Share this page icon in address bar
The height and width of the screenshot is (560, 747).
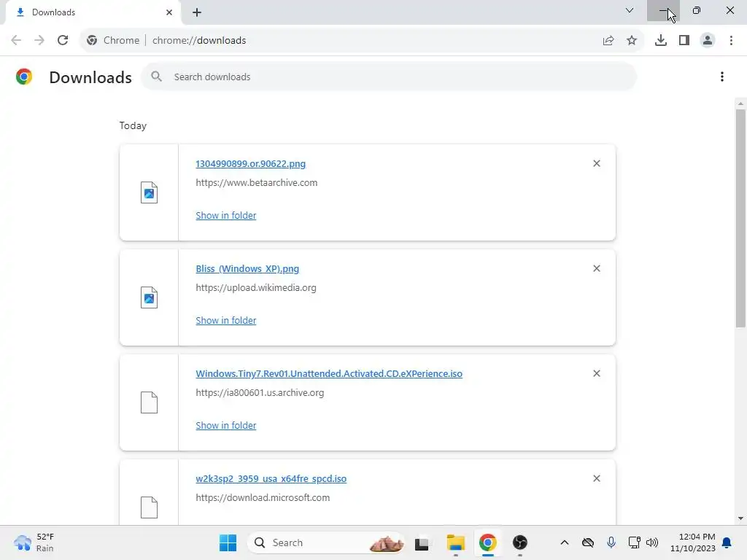(x=608, y=41)
